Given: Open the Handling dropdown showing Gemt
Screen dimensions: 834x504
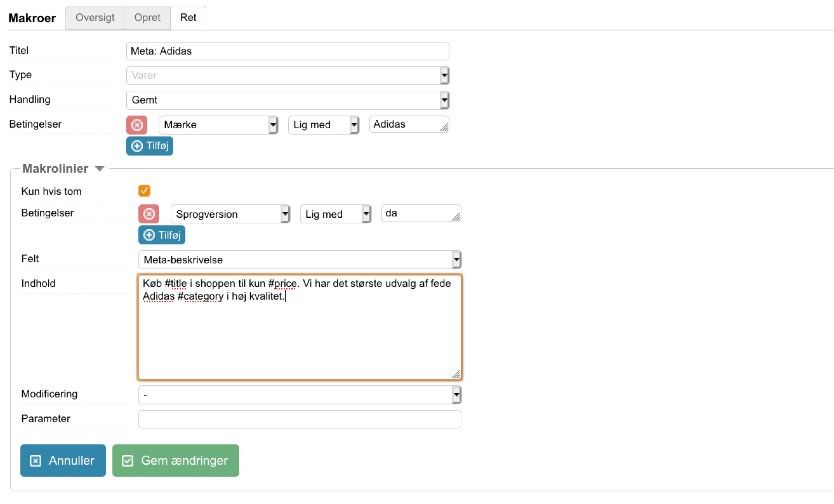Looking at the screenshot, I should pos(288,100).
